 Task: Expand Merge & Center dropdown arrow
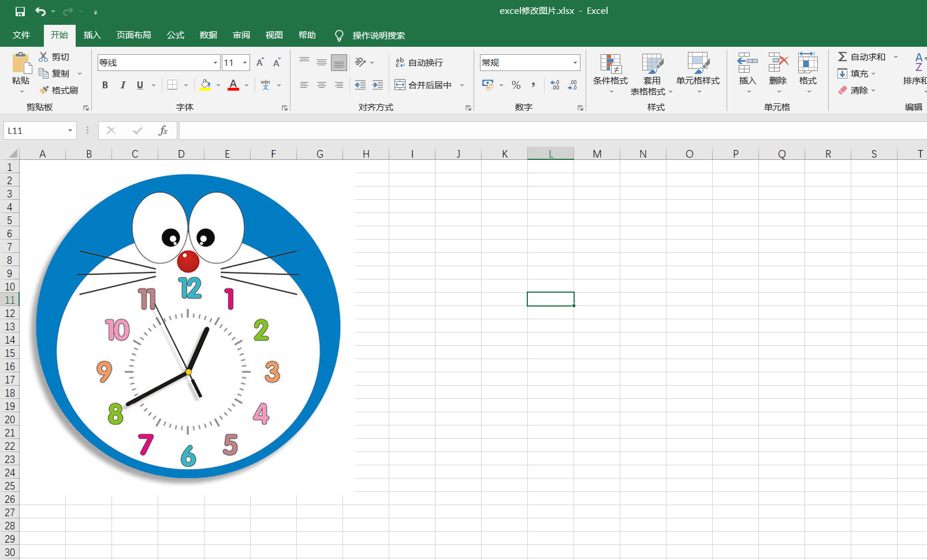462,85
